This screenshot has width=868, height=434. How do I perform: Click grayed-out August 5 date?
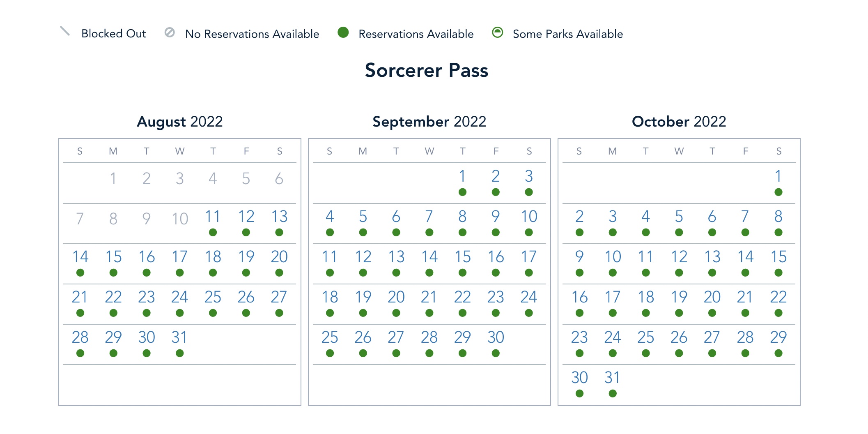tap(246, 179)
